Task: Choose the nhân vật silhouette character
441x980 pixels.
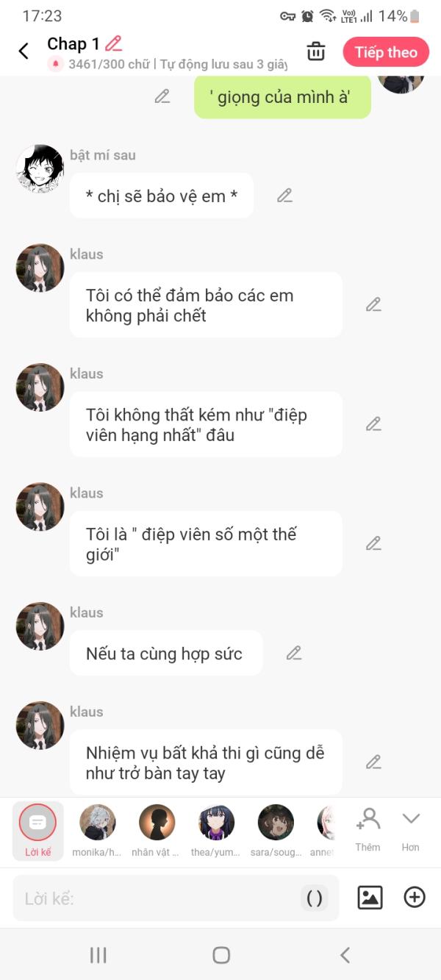Action: [157, 823]
